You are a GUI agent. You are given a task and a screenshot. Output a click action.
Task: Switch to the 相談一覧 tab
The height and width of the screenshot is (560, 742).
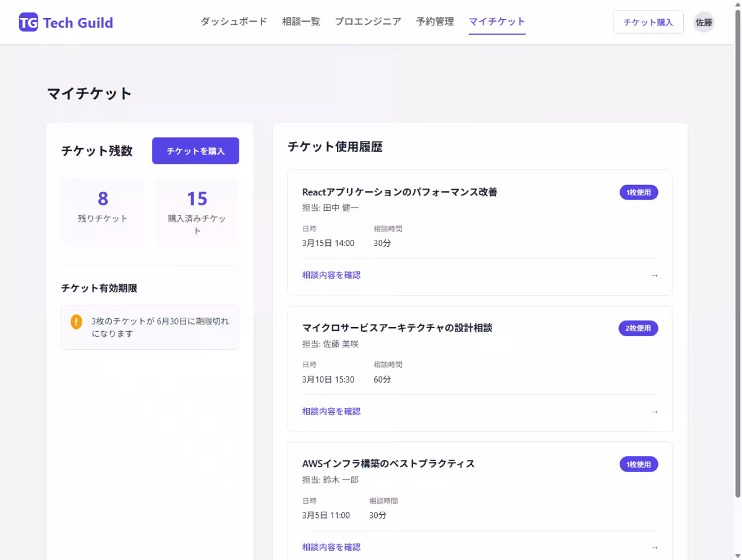tap(301, 21)
